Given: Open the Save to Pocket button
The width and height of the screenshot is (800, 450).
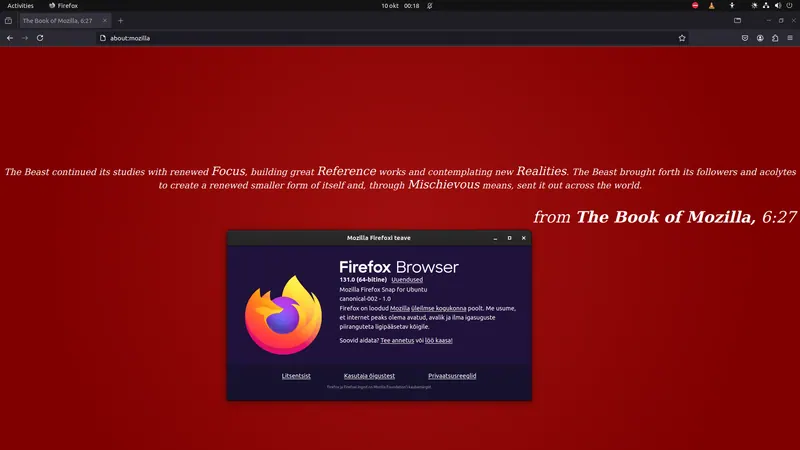Looking at the screenshot, I should click(745, 38).
